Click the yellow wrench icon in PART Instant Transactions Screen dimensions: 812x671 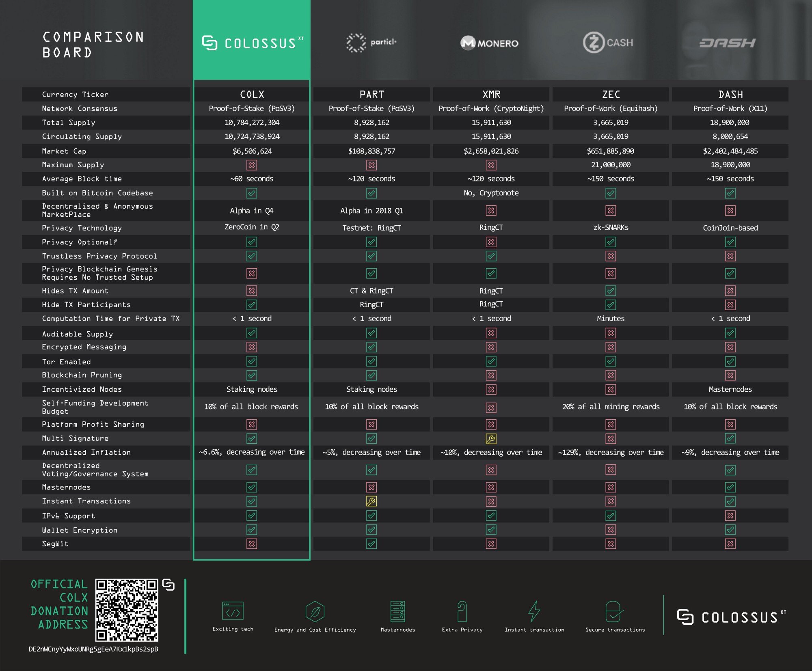pos(371,501)
